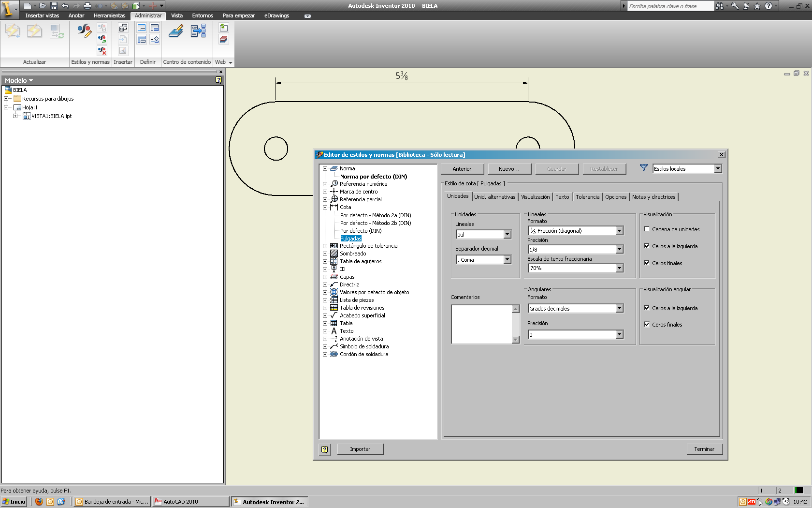
Task: Save the drawing with the floppy disk icon
Action: pyautogui.click(x=54, y=6)
